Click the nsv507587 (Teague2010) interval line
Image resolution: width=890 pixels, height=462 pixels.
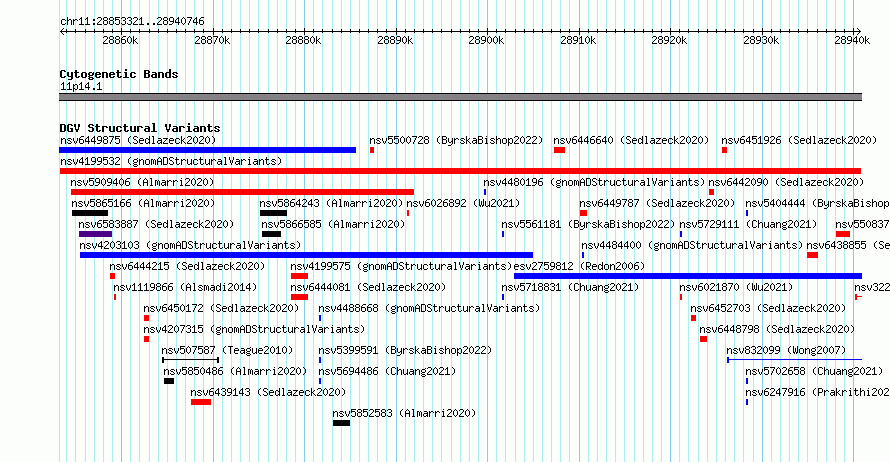pos(191,360)
